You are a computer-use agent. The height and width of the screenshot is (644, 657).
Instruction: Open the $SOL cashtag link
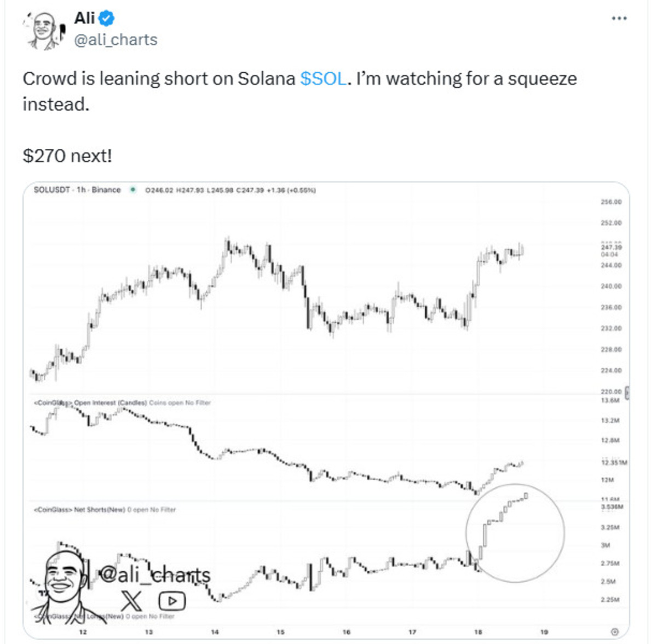pos(323,79)
